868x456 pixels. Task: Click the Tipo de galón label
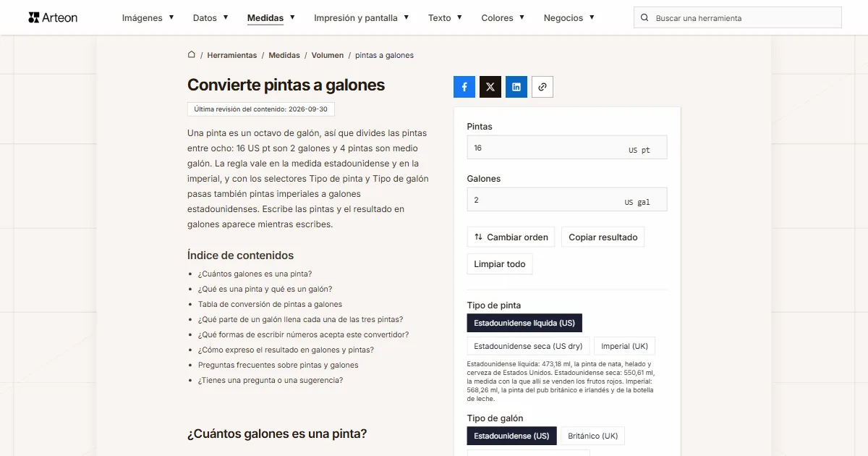[x=495, y=418]
